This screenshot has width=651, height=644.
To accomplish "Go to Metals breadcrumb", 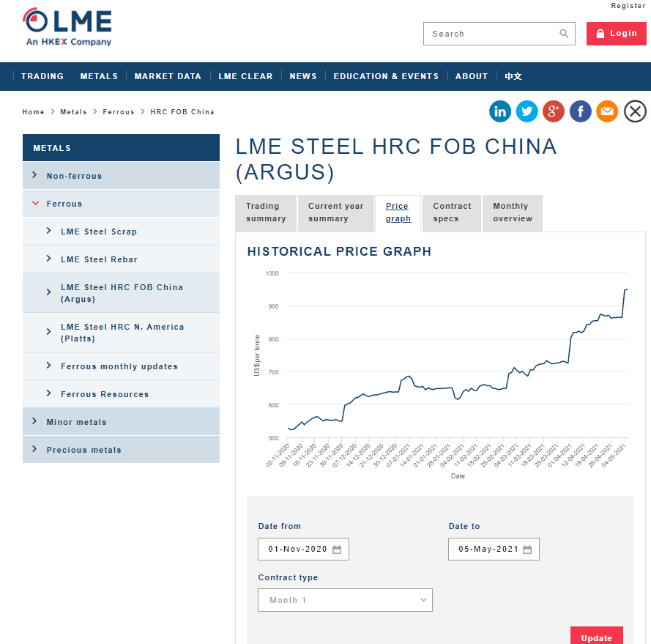I will pyautogui.click(x=73, y=112).
